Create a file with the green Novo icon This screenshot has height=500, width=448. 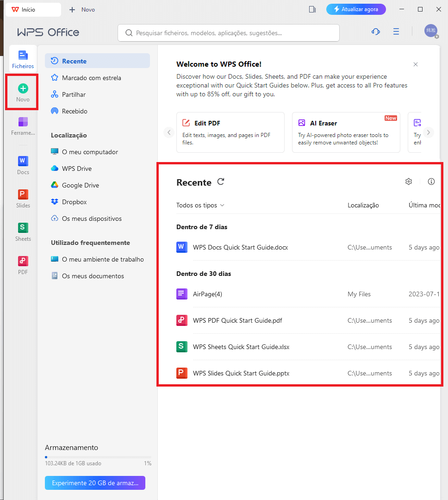[22, 91]
